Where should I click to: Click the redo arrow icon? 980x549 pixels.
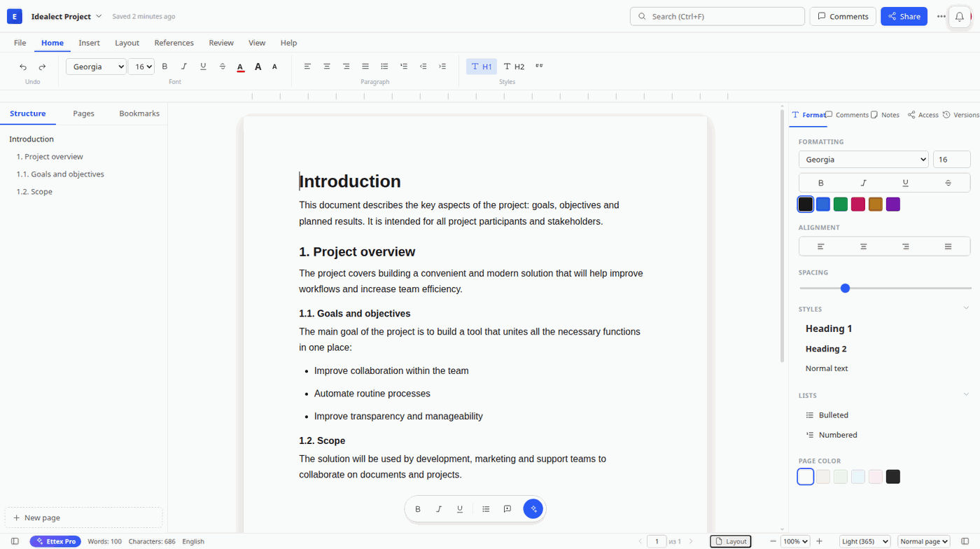coord(42,67)
